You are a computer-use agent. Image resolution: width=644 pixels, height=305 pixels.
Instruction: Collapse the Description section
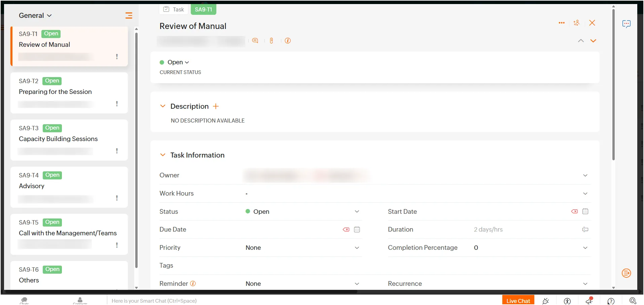pyautogui.click(x=163, y=106)
